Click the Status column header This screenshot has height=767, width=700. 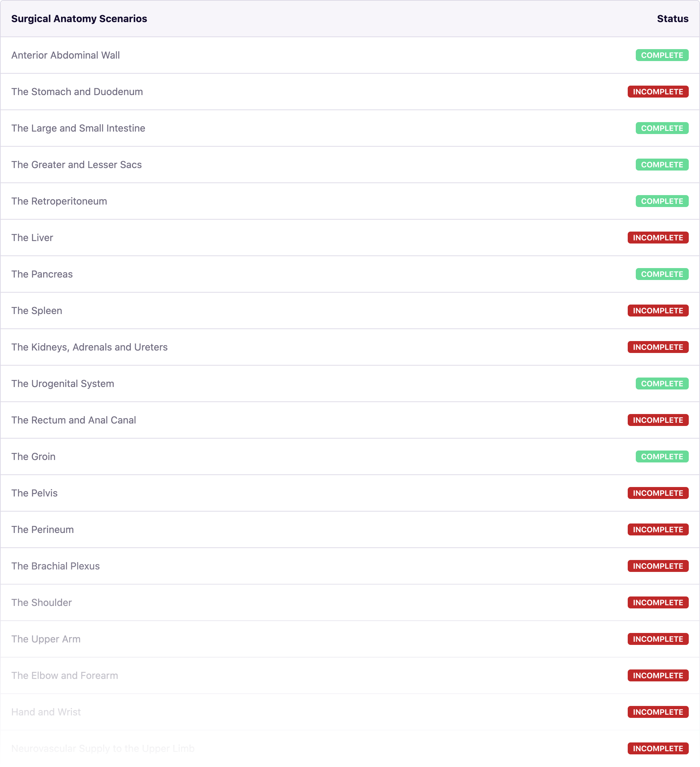coord(672,19)
